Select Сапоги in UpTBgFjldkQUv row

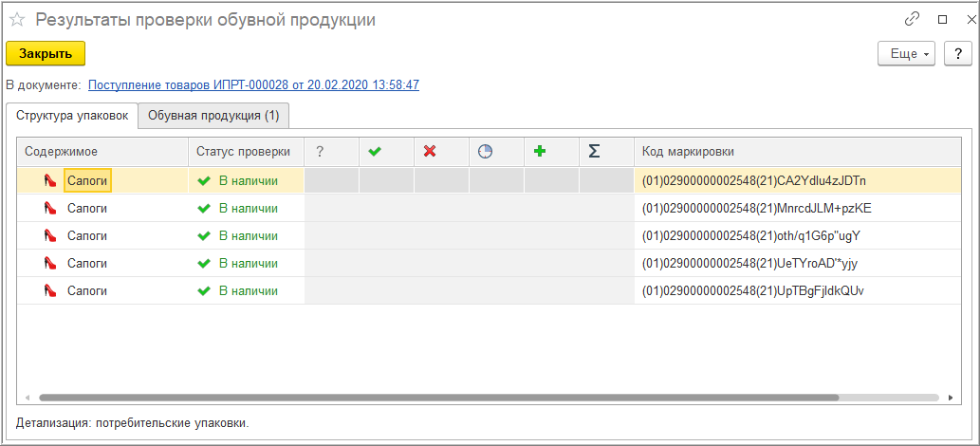(x=87, y=291)
